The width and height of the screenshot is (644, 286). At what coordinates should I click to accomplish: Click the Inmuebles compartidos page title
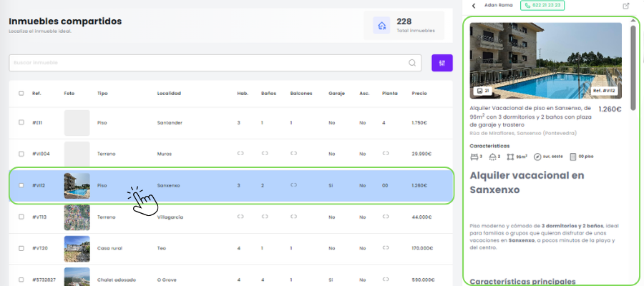65,21
